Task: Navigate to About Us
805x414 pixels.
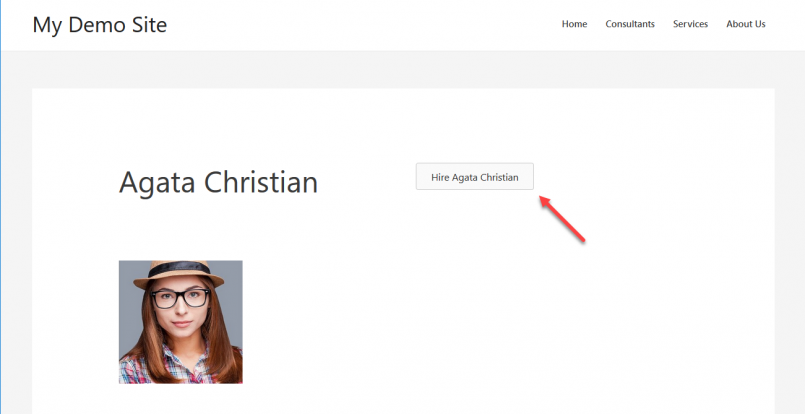Action: [746, 24]
